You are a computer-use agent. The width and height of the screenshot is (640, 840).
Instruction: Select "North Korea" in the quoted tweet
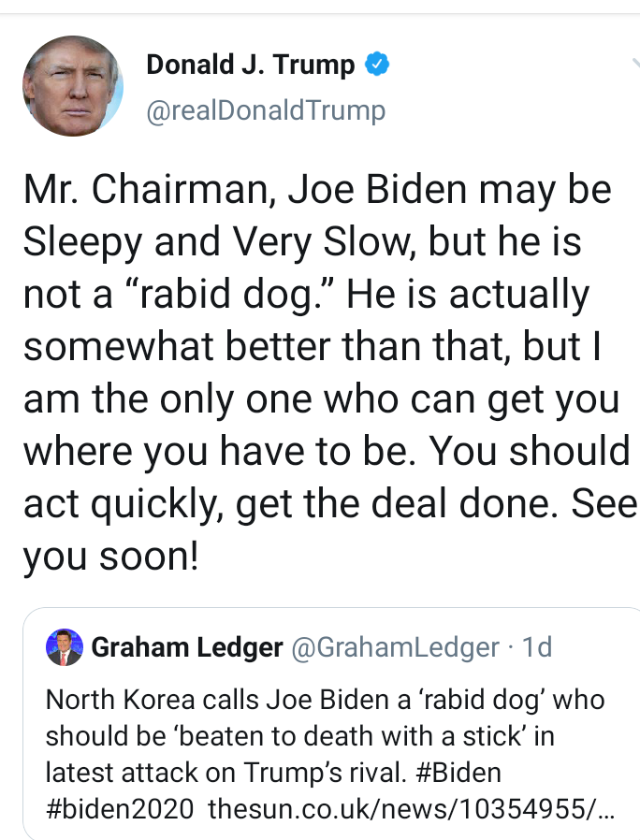[120, 700]
